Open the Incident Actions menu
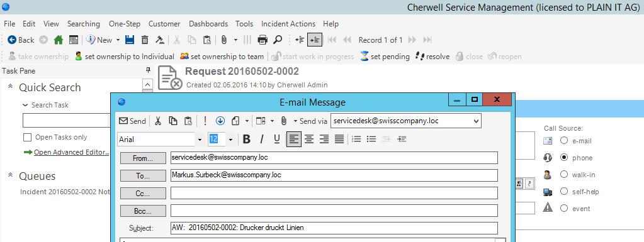 (x=288, y=24)
